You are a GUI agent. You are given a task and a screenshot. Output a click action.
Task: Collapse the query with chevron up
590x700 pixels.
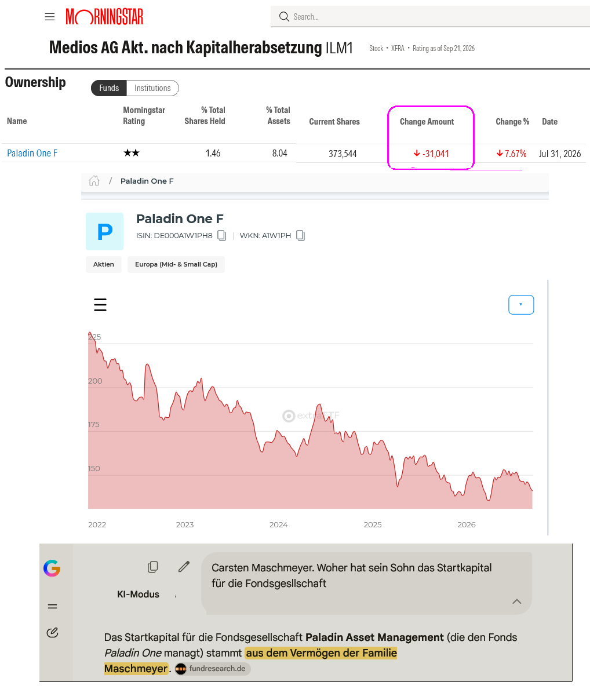[x=517, y=601]
